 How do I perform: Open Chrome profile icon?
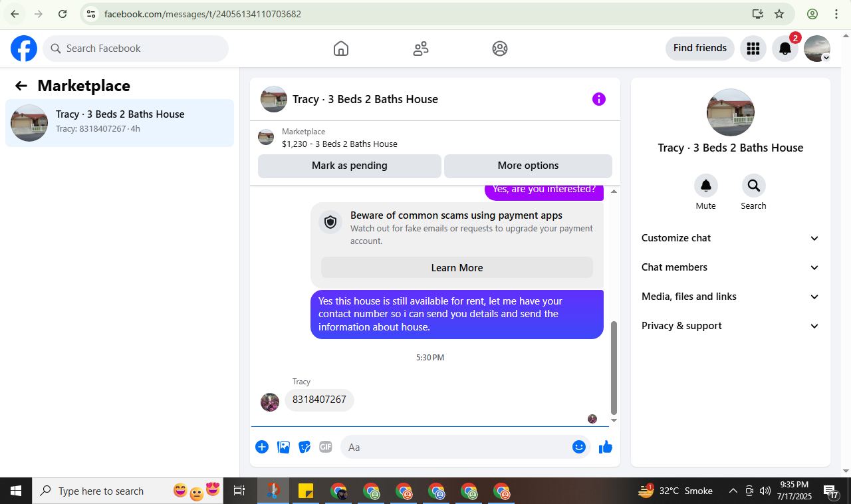pos(812,14)
